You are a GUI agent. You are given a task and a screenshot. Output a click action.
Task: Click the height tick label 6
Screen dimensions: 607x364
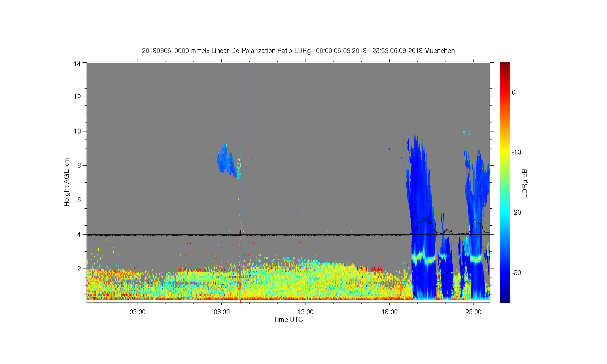79,200
